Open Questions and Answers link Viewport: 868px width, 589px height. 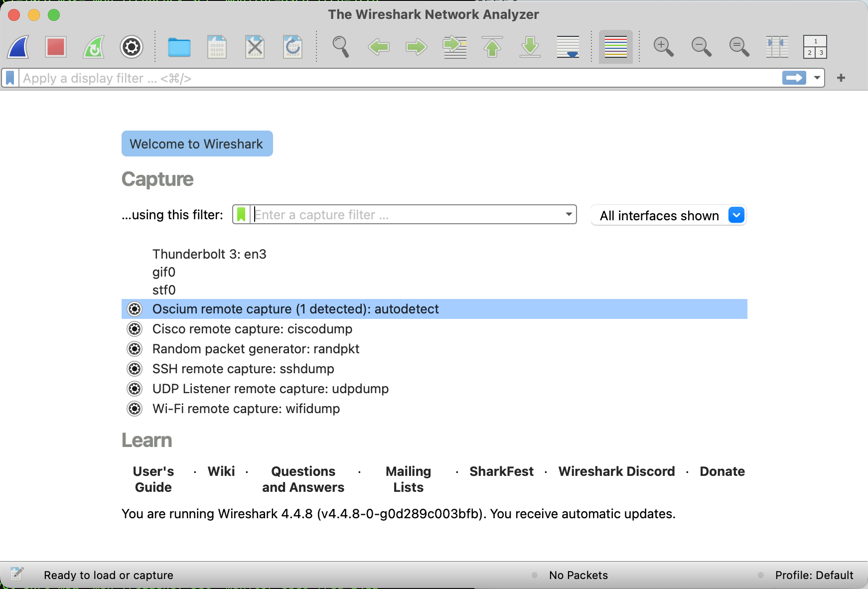click(303, 479)
